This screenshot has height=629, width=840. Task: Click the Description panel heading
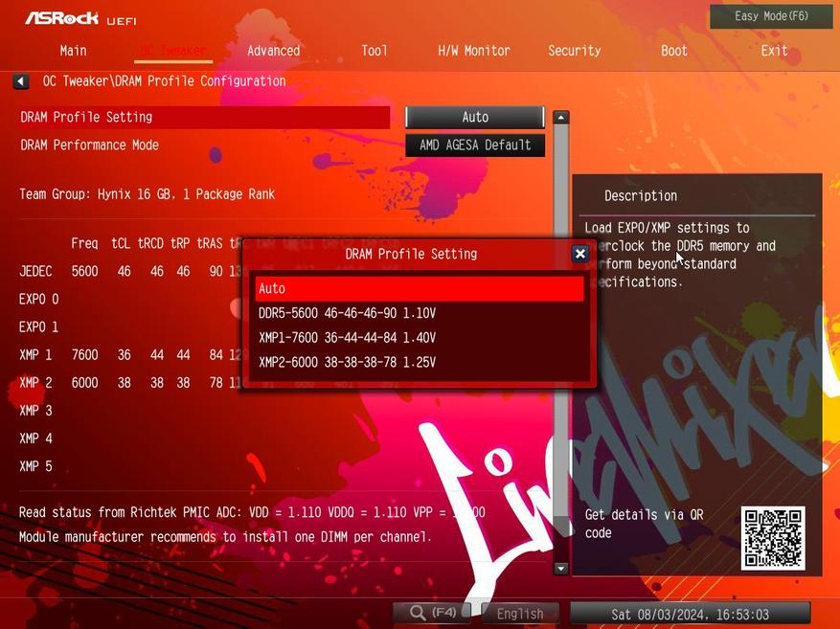tap(641, 196)
